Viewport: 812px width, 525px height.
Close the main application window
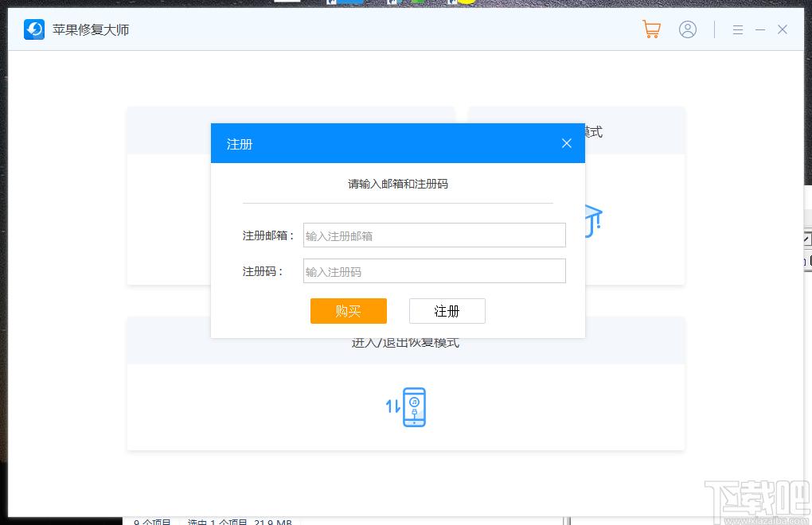[x=783, y=29]
